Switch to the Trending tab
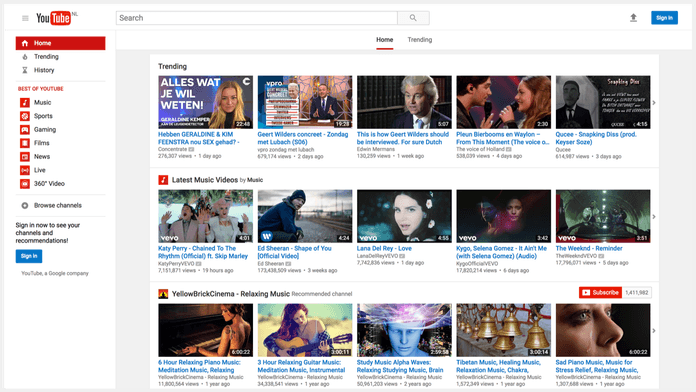696x392 pixels. [x=419, y=40]
